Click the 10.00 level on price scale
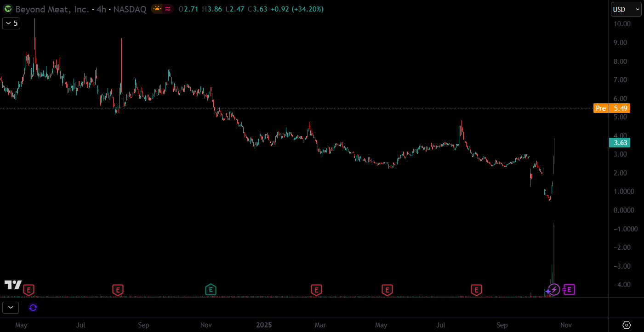 [x=626, y=24]
